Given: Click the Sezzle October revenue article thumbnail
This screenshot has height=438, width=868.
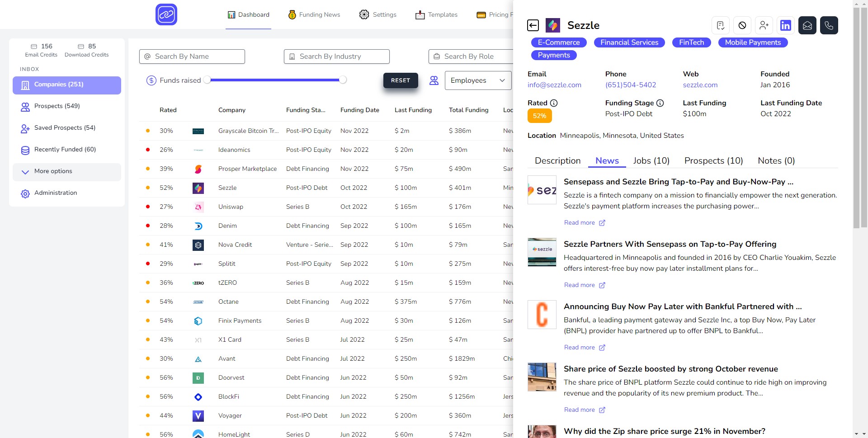Looking at the screenshot, I should (x=542, y=377).
